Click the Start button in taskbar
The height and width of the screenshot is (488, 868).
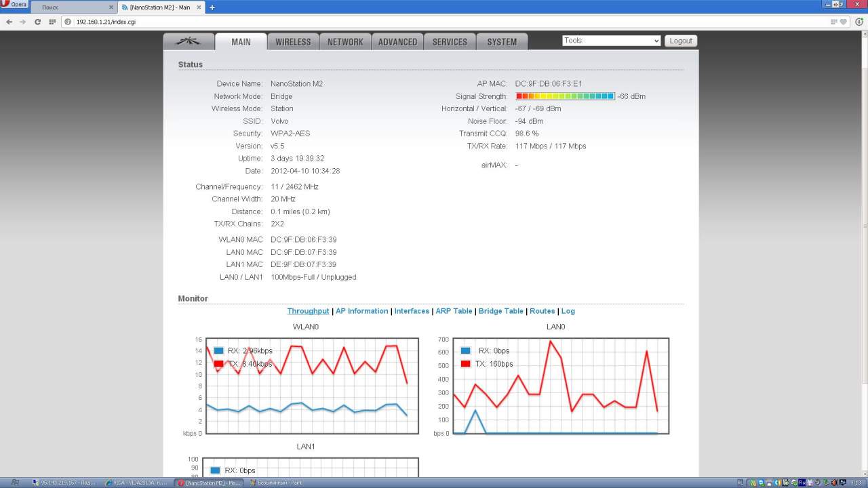15,483
